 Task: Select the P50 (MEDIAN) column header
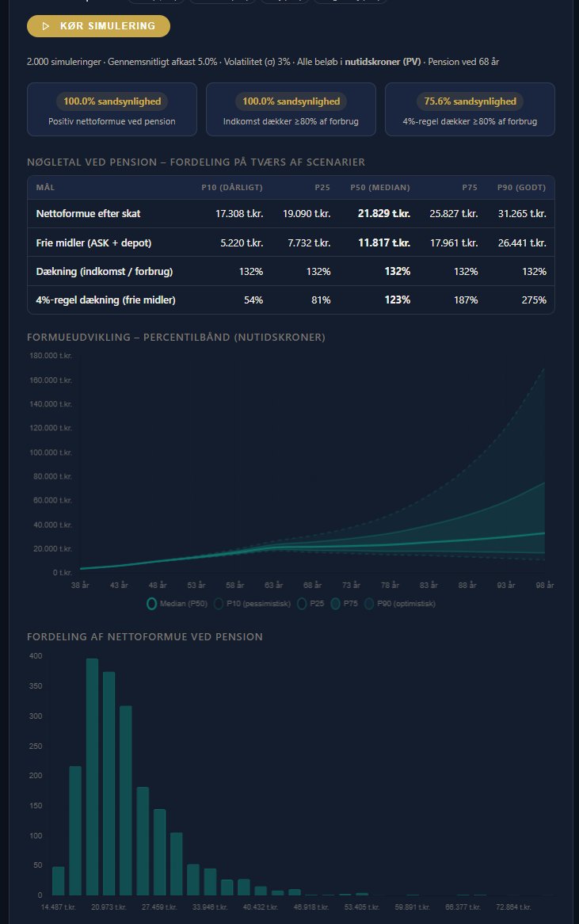point(381,188)
